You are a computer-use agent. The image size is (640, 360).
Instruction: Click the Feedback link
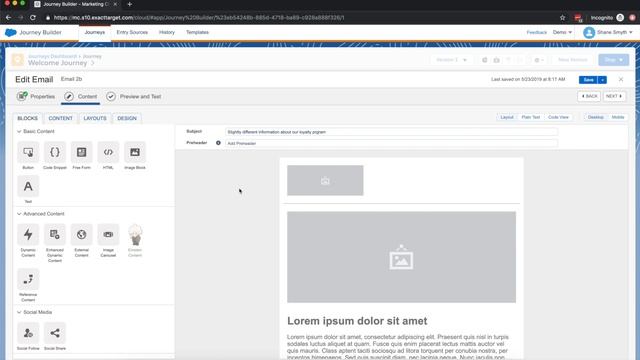tap(536, 32)
